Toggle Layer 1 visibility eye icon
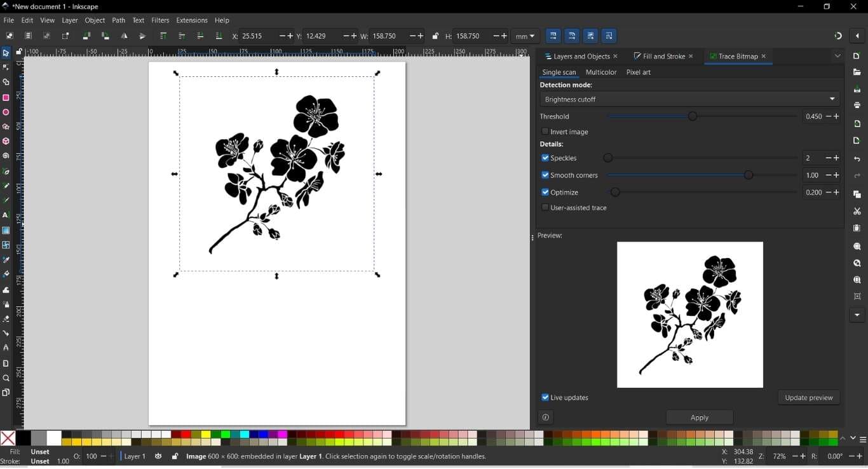This screenshot has height=469, width=868. [x=158, y=456]
